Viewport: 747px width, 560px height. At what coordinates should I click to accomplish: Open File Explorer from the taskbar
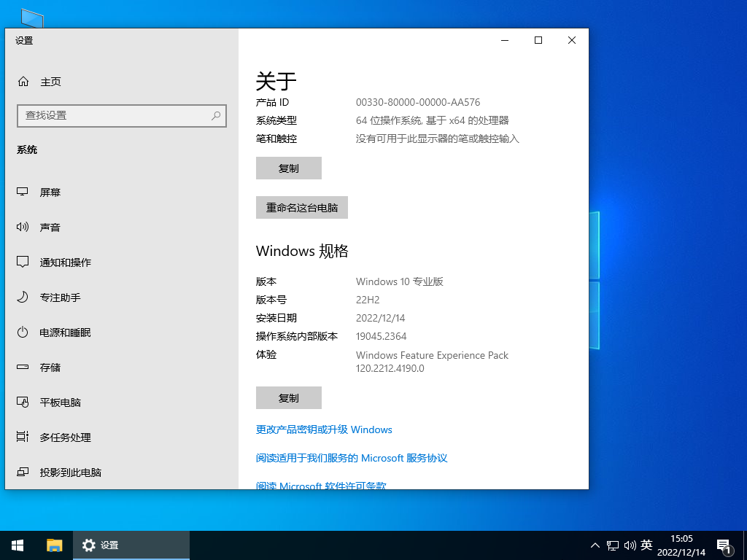(54, 545)
